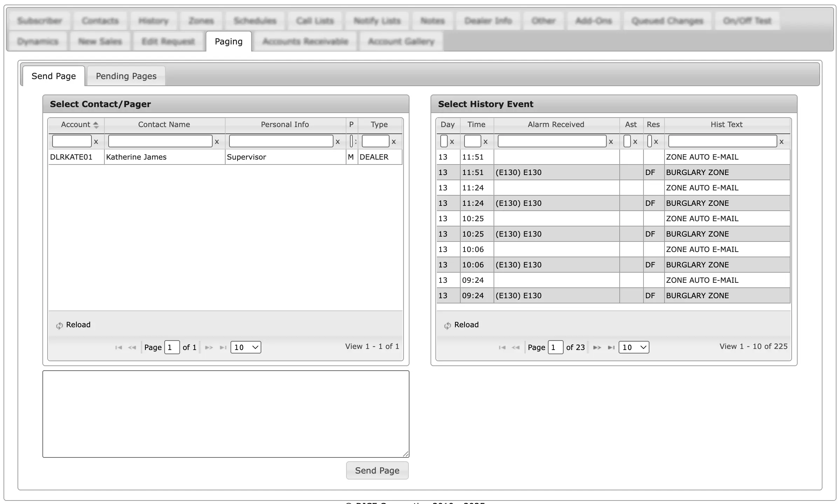
Task: Clear the Personal Info filter with x
Action: (338, 142)
